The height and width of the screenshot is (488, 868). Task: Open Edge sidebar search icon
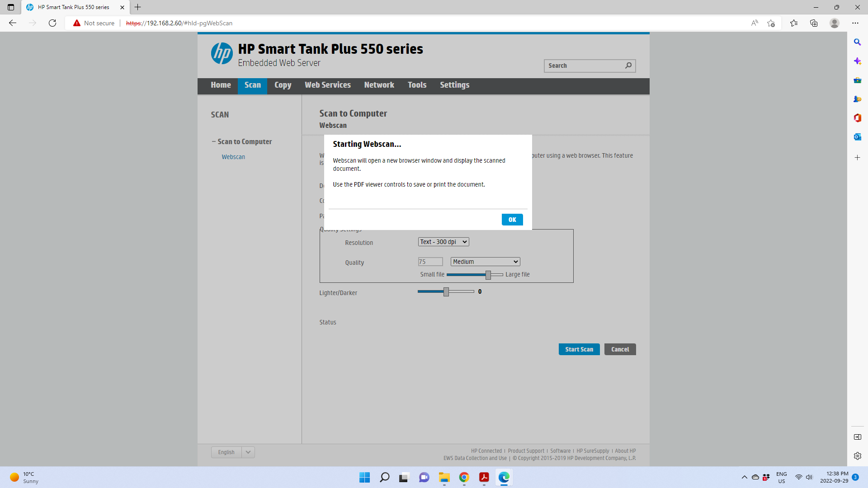[x=857, y=42]
